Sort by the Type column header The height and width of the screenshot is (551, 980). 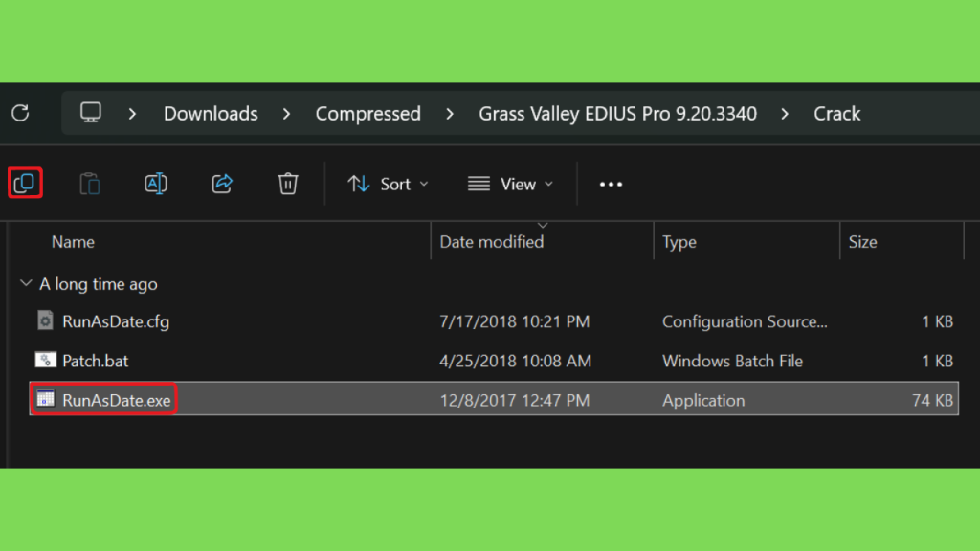[x=679, y=242]
